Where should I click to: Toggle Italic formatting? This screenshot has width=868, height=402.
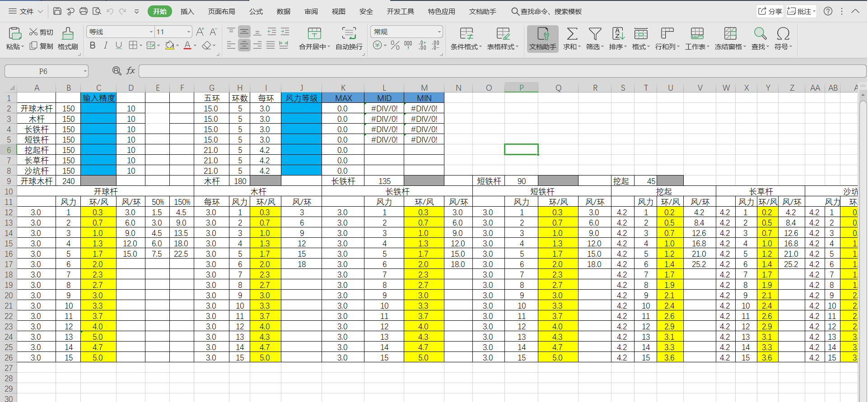(106, 45)
